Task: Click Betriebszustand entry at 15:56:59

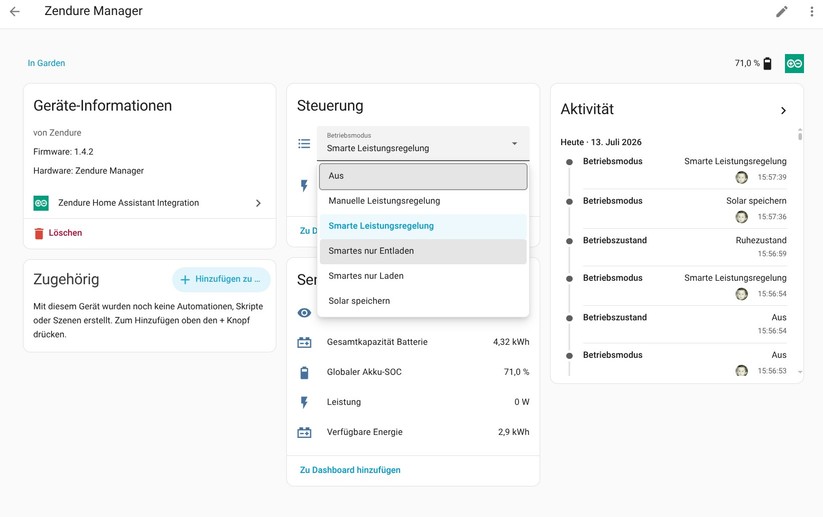Action: [x=615, y=240]
